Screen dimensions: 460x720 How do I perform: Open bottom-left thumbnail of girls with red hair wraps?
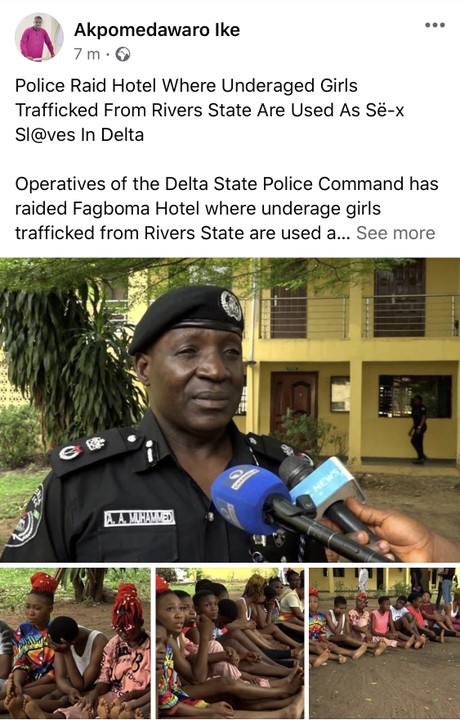tap(75, 643)
